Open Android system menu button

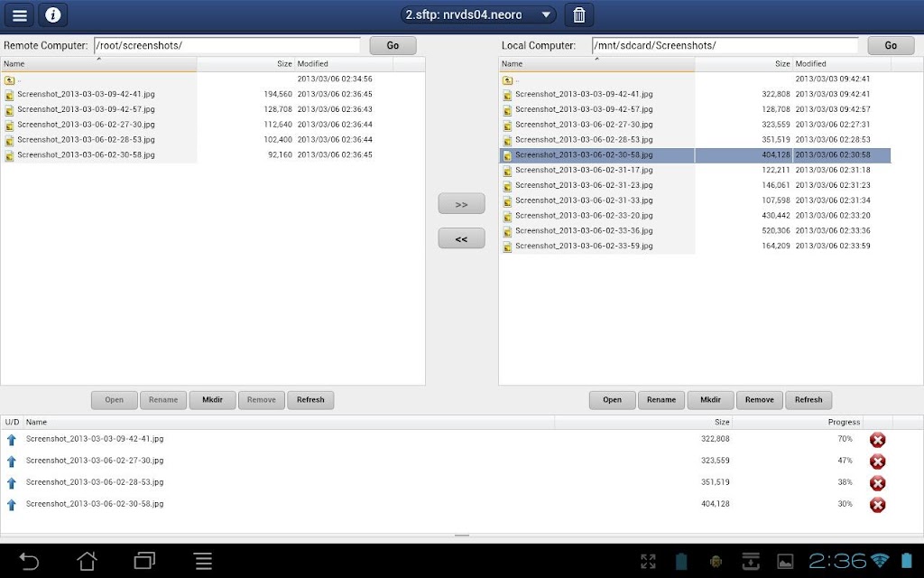tap(203, 561)
